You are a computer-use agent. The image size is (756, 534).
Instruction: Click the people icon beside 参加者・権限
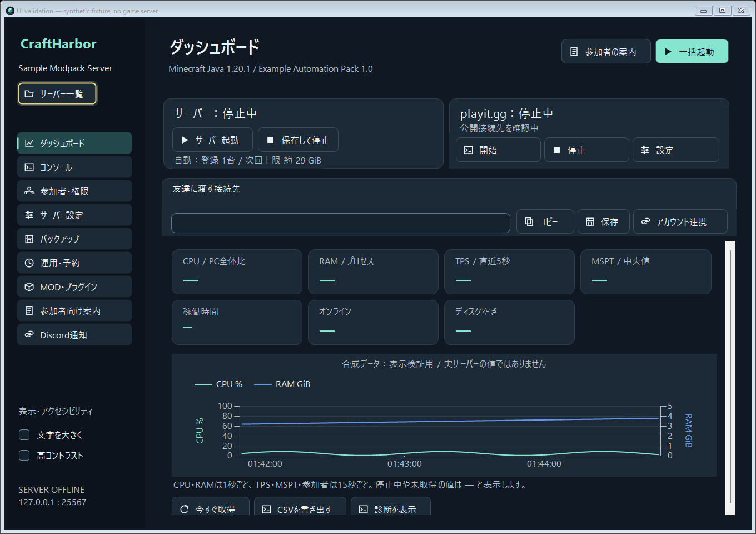pos(29,191)
